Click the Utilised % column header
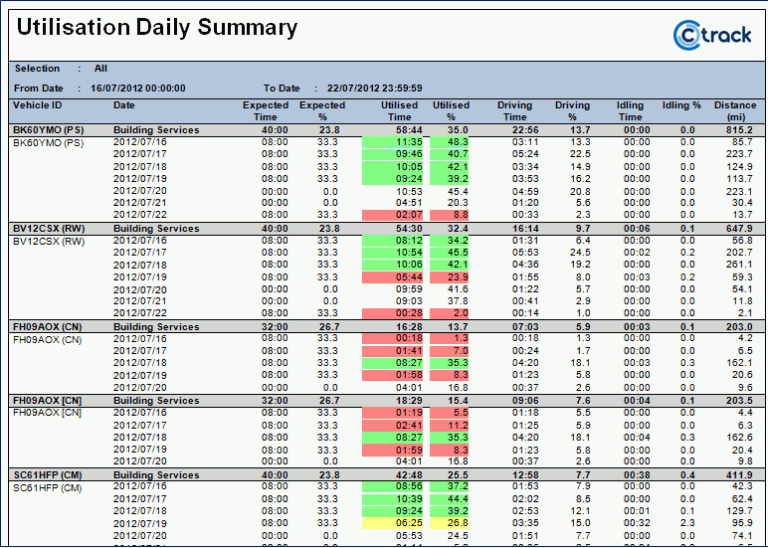 (451, 111)
